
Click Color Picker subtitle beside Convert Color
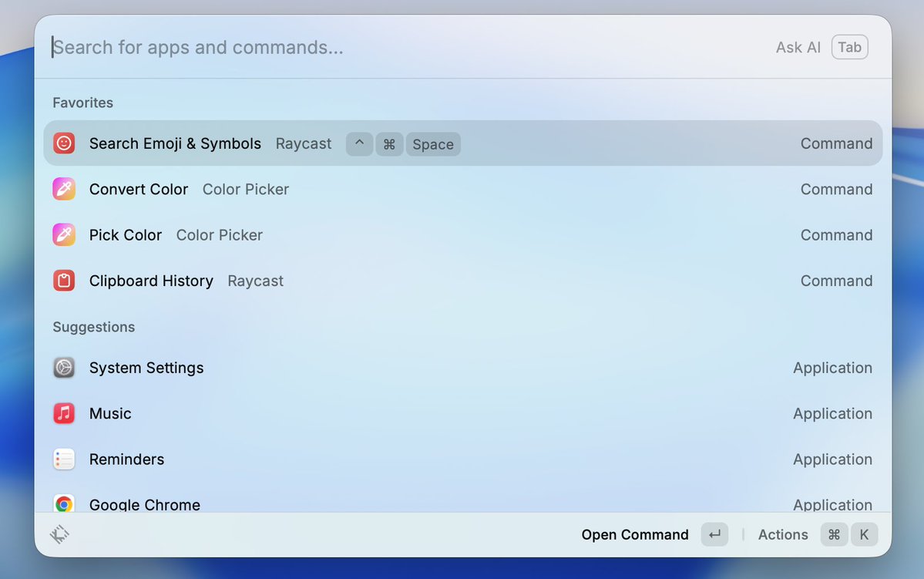(x=246, y=189)
